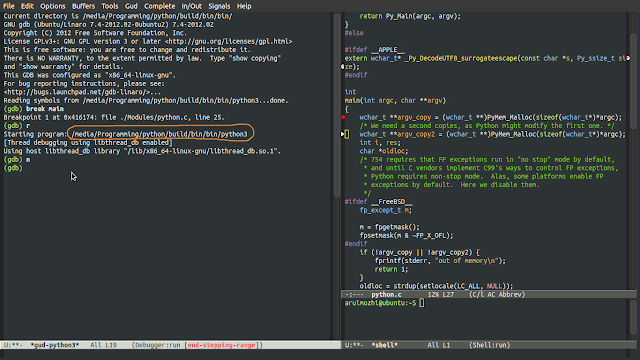This screenshot has height=360, width=640.
Task: Open the Options menu
Action: (53, 6)
